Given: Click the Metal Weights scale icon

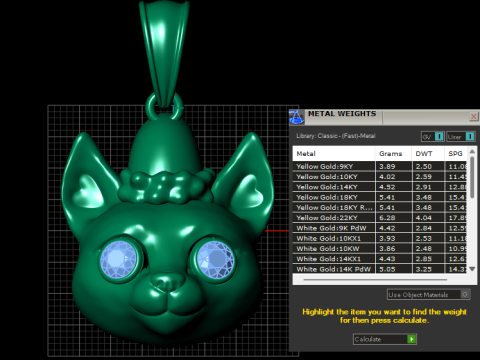Looking at the screenshot, I should (x=296, y=117).
